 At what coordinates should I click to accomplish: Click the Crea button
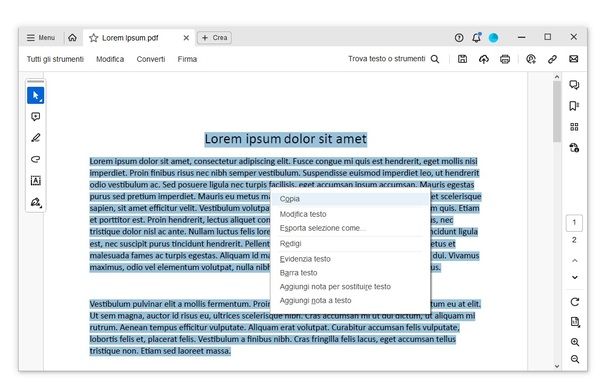(x=214, y=38)
